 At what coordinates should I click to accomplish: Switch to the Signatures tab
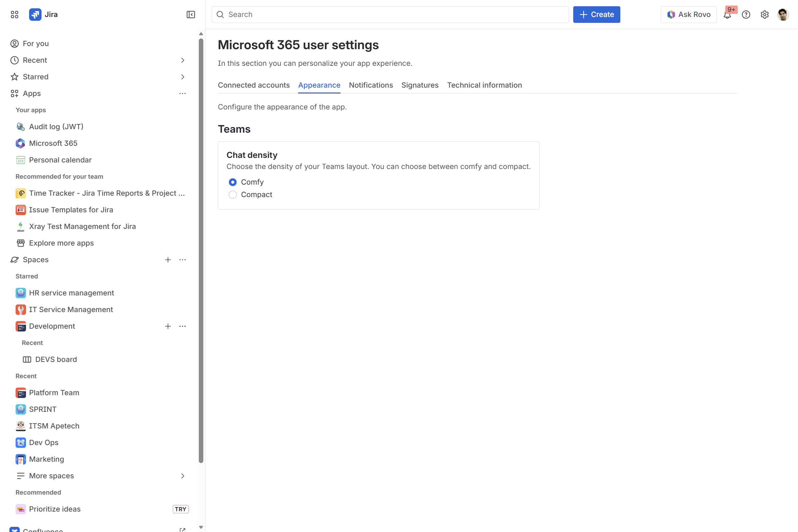pyautogui.click(x=420, y=85)
